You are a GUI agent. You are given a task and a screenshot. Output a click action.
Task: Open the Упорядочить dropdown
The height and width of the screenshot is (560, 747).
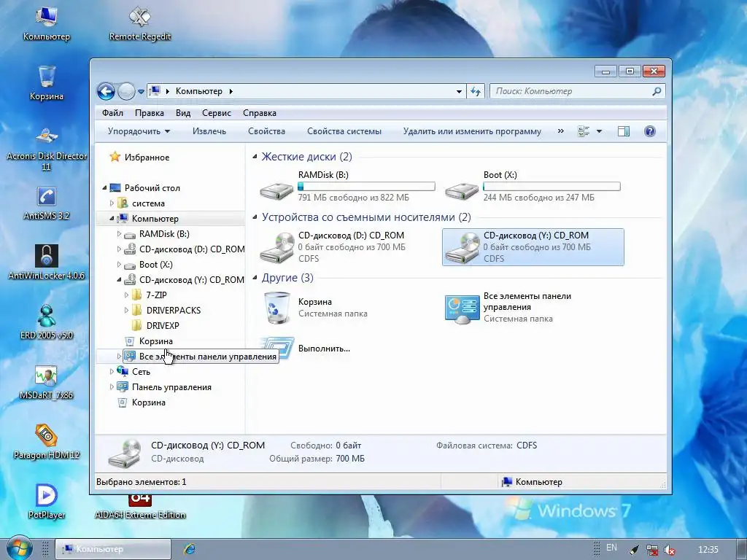click(139, 131)
